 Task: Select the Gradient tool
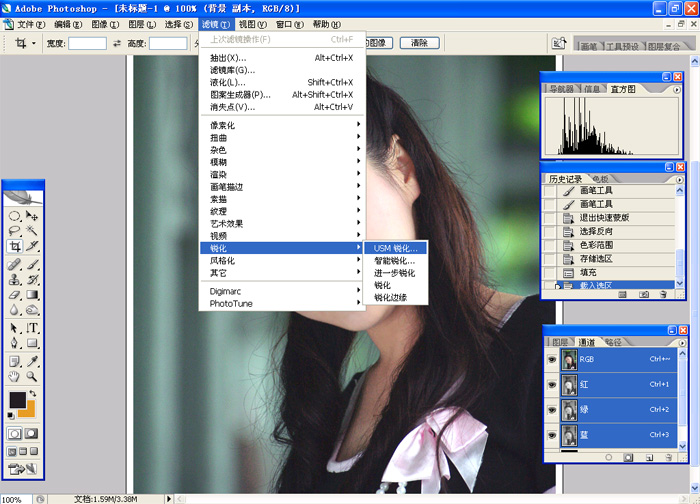point(32,295)
